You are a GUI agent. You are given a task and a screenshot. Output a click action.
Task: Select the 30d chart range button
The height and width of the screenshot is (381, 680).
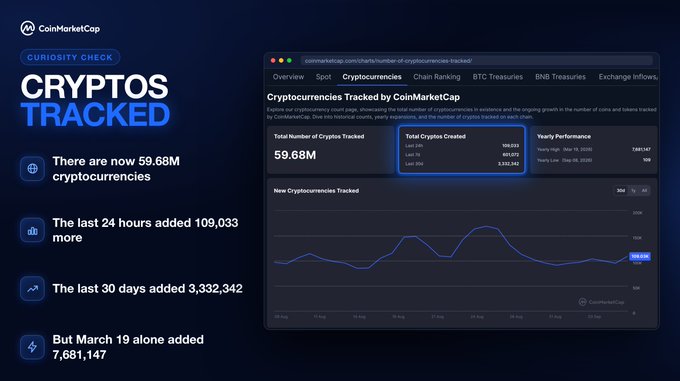[x=621, y=191]
